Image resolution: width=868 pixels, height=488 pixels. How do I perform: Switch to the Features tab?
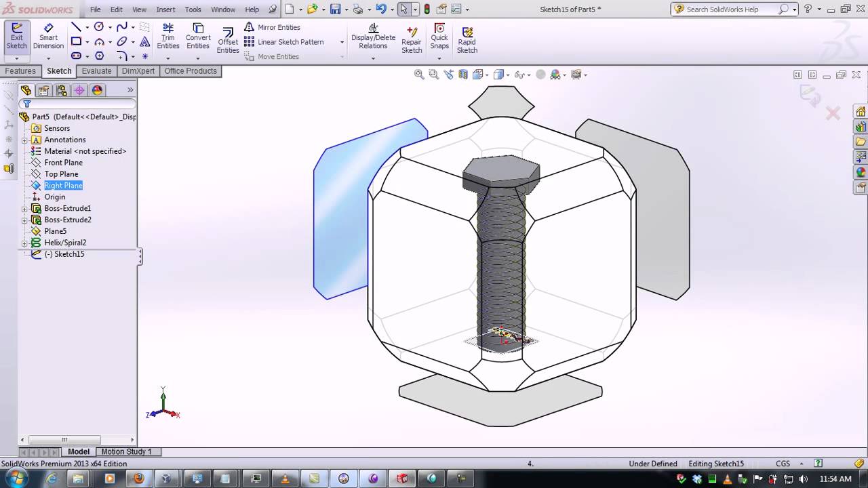click(20, 71)
